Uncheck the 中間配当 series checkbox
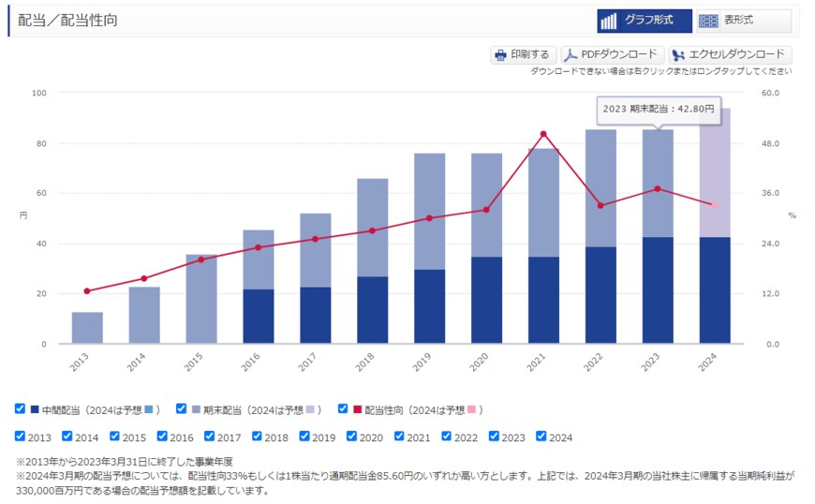 21,409
